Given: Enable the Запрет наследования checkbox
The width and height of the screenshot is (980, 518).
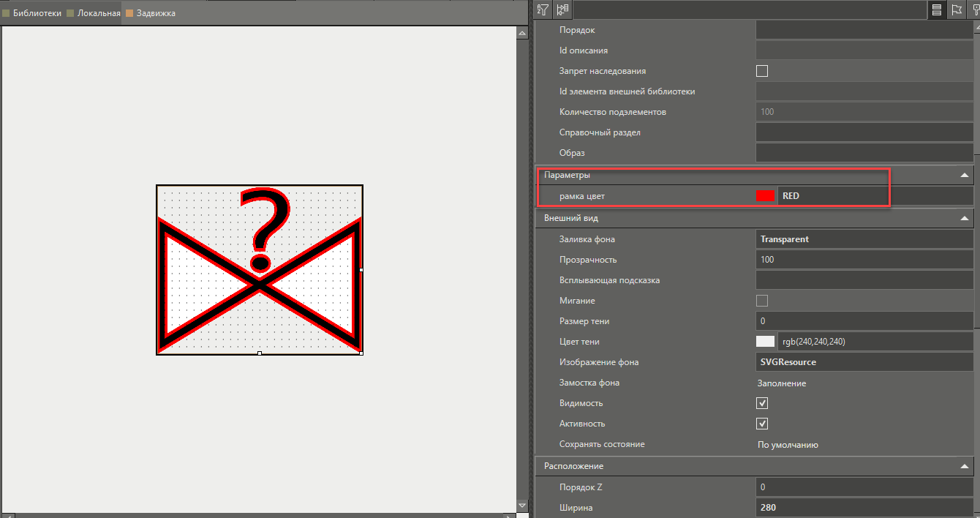Looking at the screenshot, I should [x=761, y=70].
